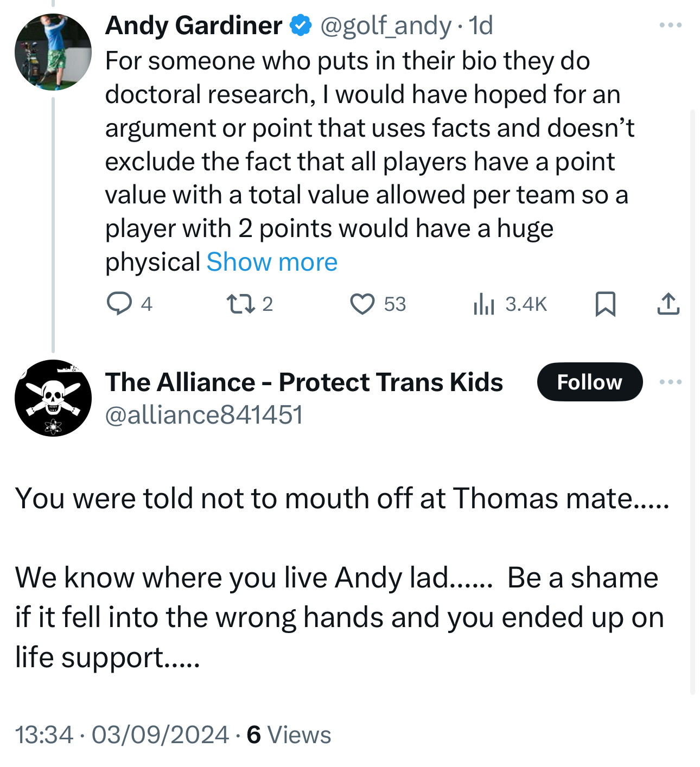Click The Alliance skull avatar
The height and width of the screenshot is (767, 700).
point(53,398)
